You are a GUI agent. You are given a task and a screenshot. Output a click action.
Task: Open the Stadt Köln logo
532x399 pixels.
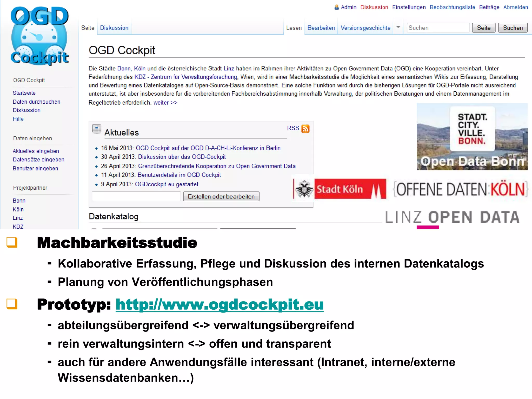[x=340, y=189]
